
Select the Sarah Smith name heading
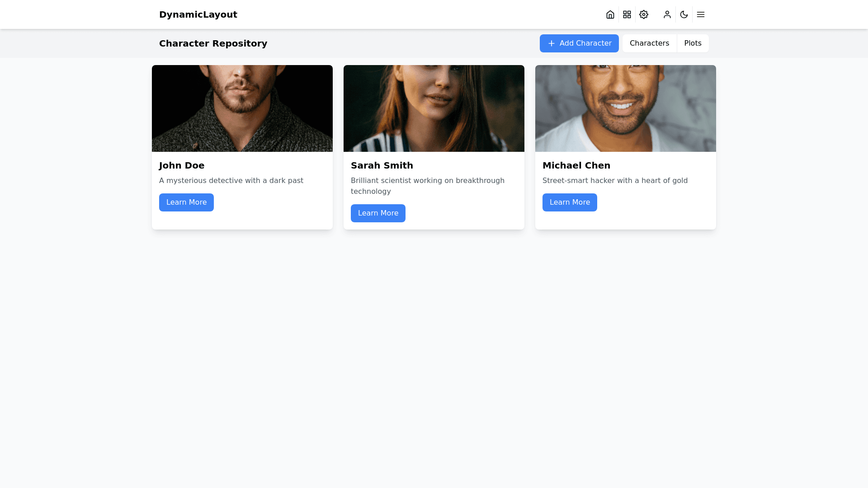(382, 165)
